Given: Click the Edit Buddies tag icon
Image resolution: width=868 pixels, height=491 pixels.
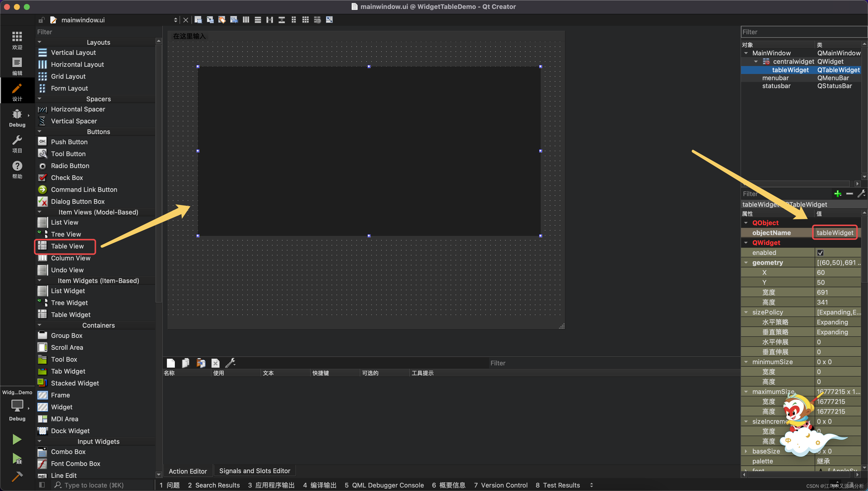Looking at the screenshot, I should click(222, 20).
